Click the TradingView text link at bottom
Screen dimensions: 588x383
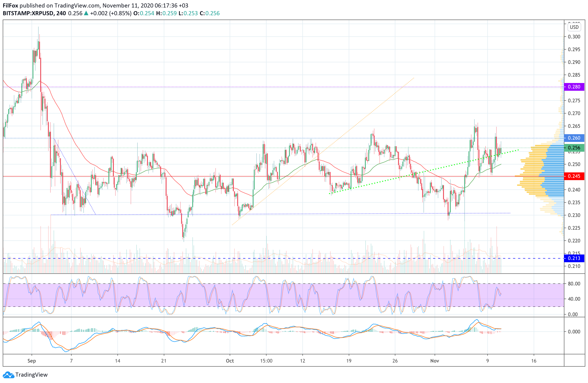tap(31, 375)
